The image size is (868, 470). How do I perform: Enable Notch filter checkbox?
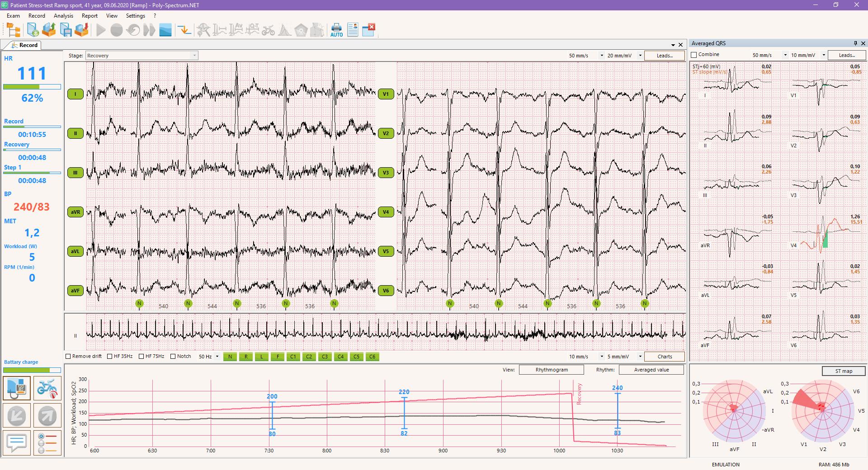pos(173,357)
